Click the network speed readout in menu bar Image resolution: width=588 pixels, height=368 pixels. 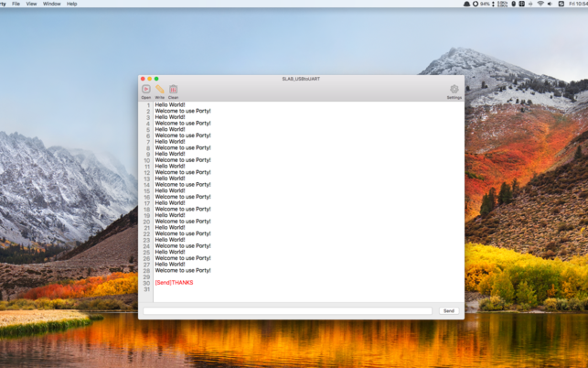coord(503,4)
